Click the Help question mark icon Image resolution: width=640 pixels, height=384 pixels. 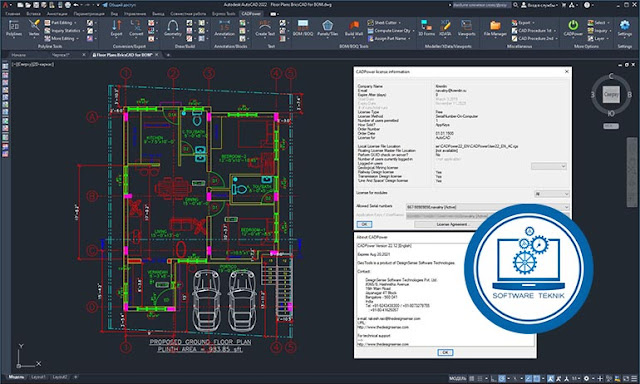coord(587,5)
